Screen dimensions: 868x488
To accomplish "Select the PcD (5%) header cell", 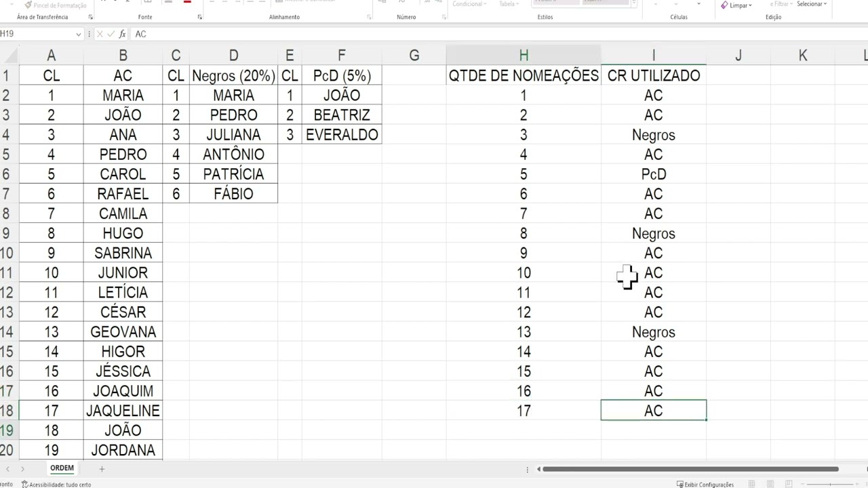I will point(341,75).
